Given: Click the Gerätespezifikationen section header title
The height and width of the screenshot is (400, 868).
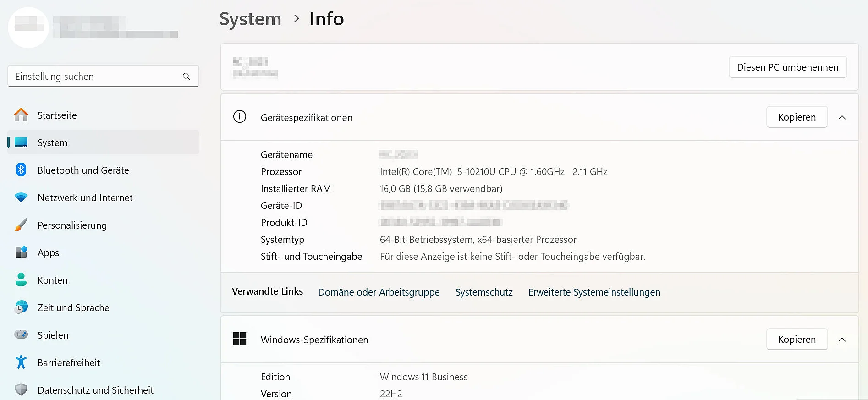Looking at the screenshot, I should pyautogui.click(x=307, y=118).
